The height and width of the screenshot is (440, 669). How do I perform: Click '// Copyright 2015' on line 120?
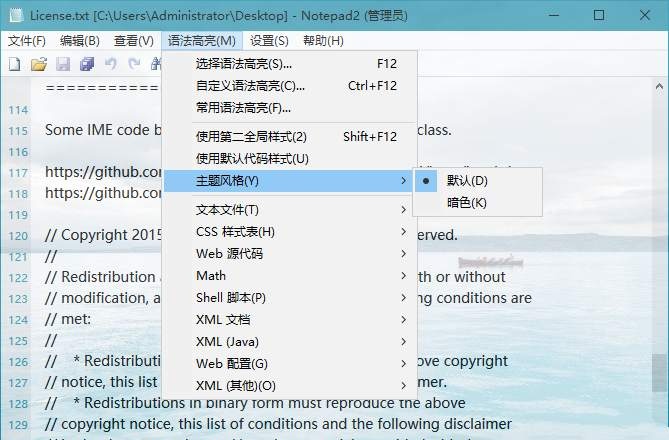tap(103, 235)
